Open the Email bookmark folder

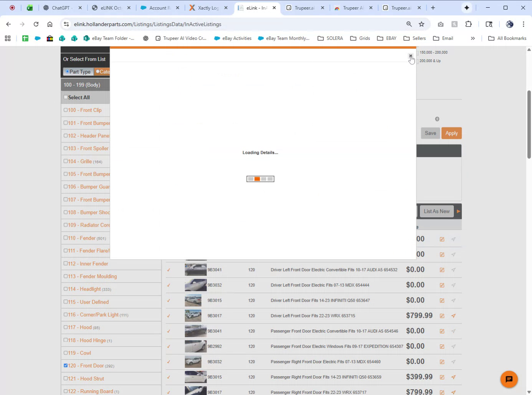pos(443,38)
